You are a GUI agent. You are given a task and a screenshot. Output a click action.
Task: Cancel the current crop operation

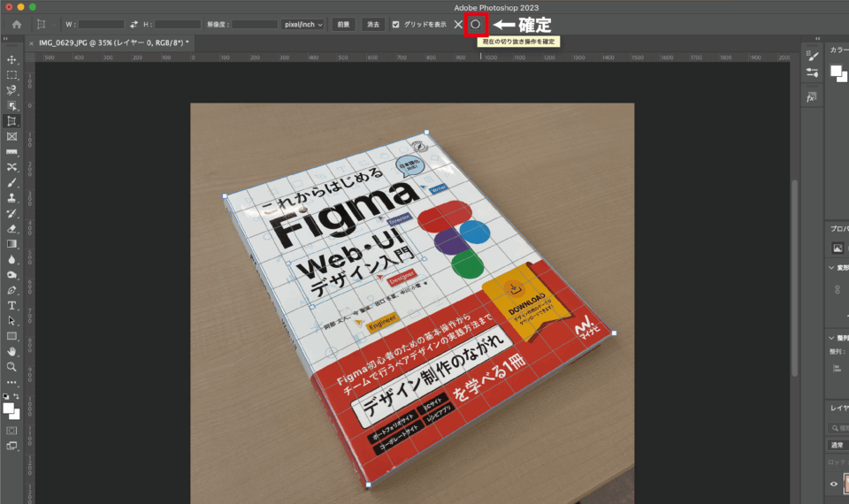tap(458, 25)
